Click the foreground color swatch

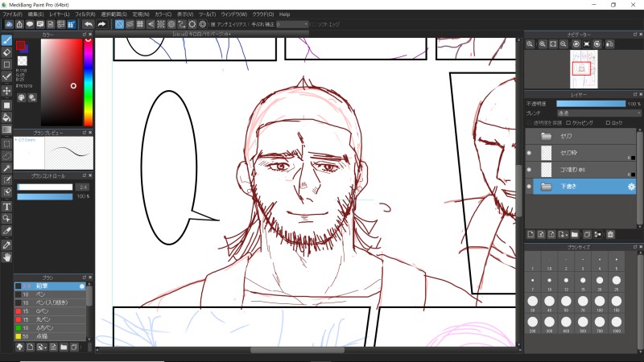tap(20, 45)
